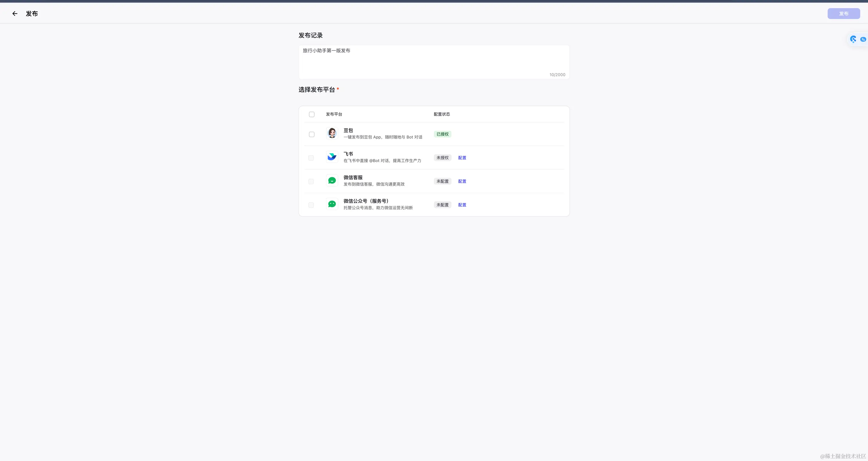
Task: Click the translate floating icon
Action: pos(863,39)
